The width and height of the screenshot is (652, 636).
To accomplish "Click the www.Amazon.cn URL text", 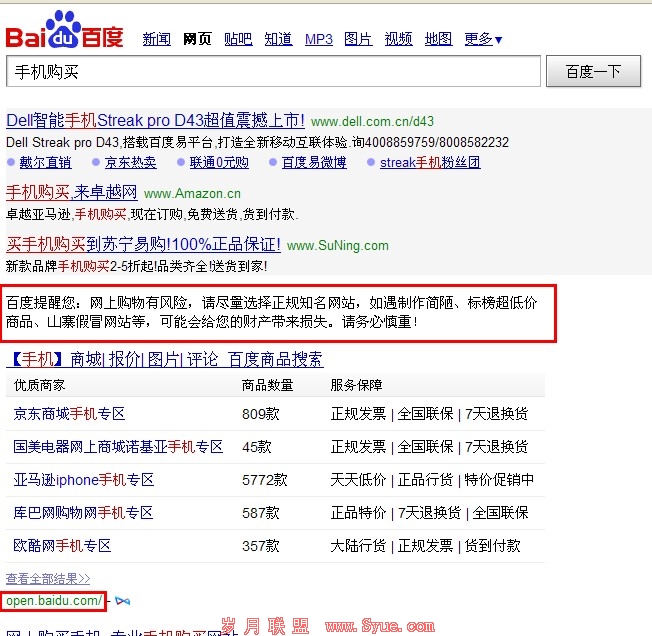I will click(192, 194).
